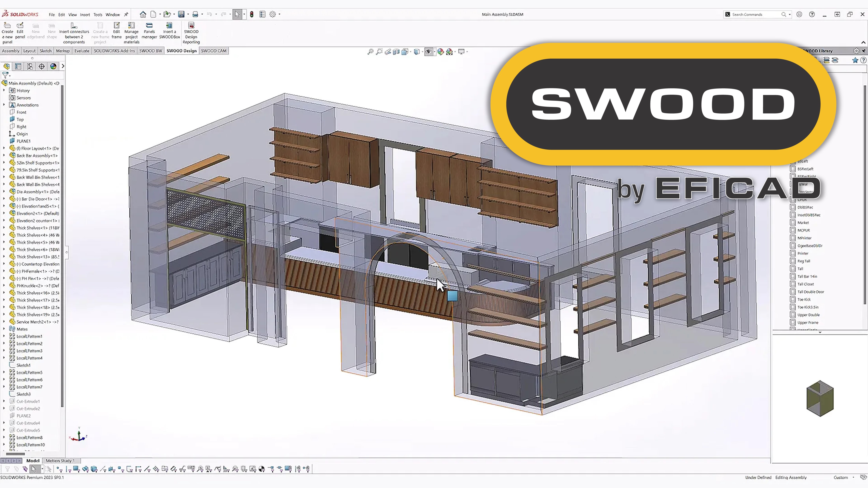Check the Market library item box
868x488 pixels.
coord(793,223)
